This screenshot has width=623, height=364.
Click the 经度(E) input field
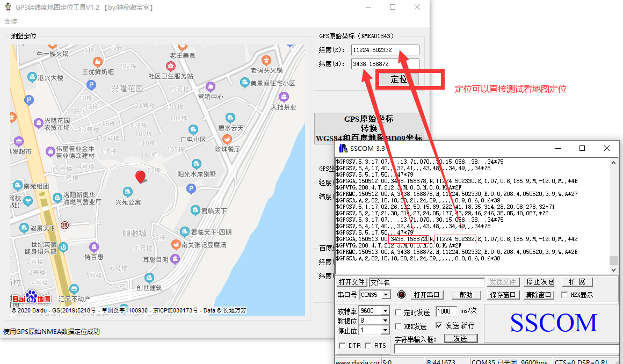(x=385, y=50)
